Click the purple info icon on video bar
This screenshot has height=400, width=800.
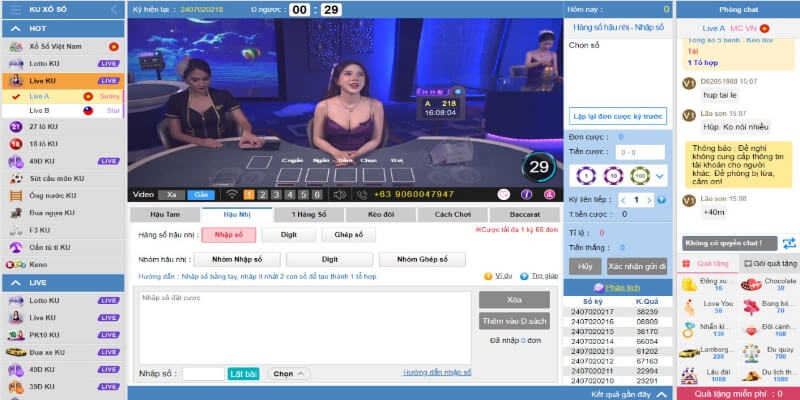click(526, 194)
